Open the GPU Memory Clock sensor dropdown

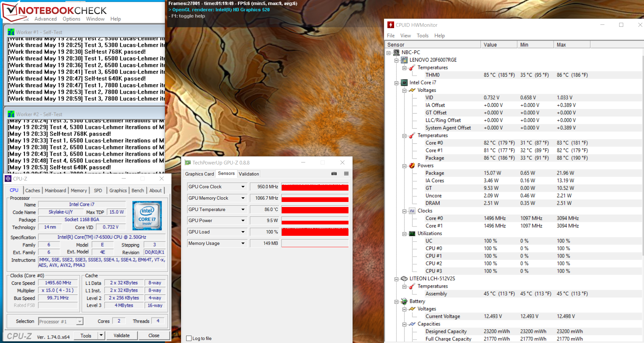point(243,198)
